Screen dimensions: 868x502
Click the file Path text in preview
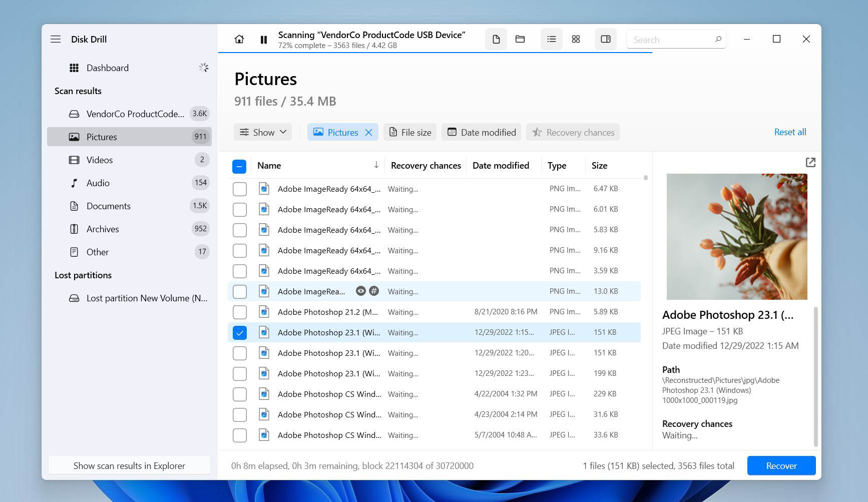[x=721, y=390]
